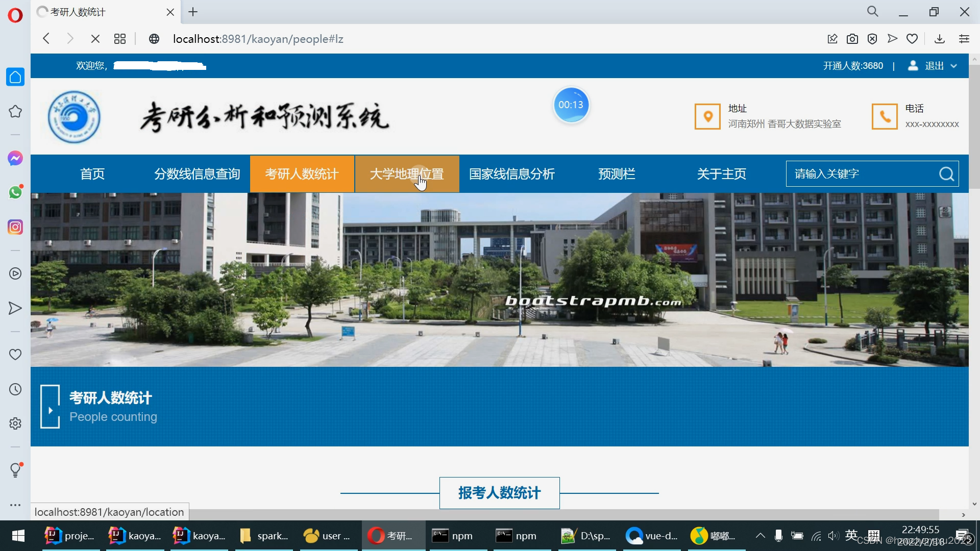Click the search magnifier in site nav
The image size is (980, 551).
click(x=946, y=174)
